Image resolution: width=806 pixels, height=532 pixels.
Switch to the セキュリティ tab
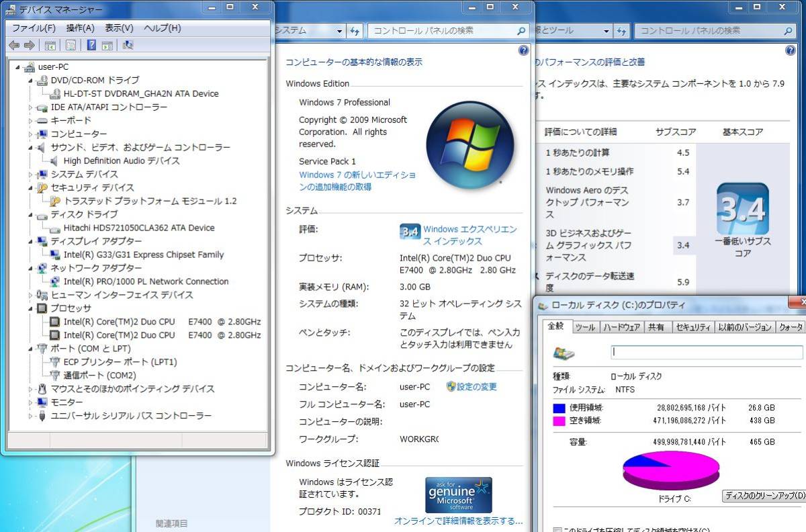692,327
